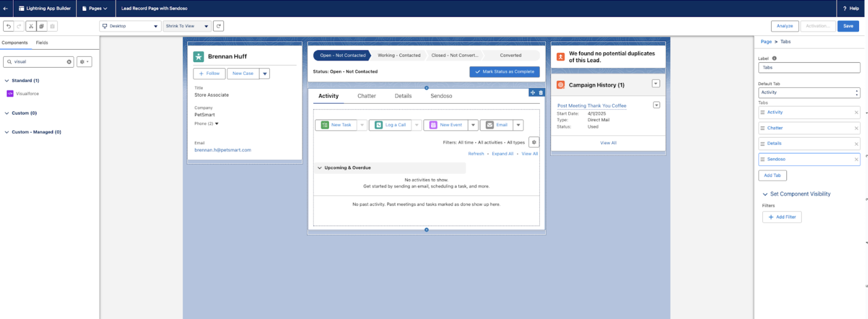Click the Save button

[848, 26]
